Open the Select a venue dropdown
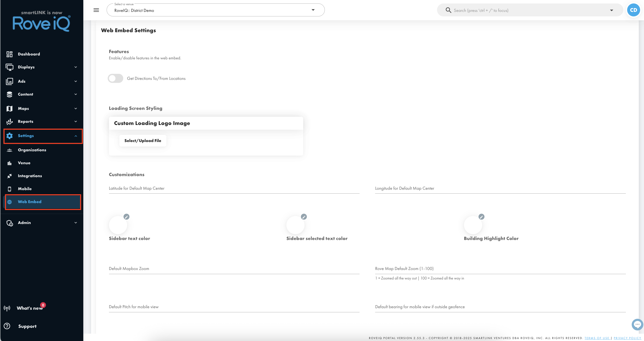Screen dimensions: 644x341 click(216, 10)
